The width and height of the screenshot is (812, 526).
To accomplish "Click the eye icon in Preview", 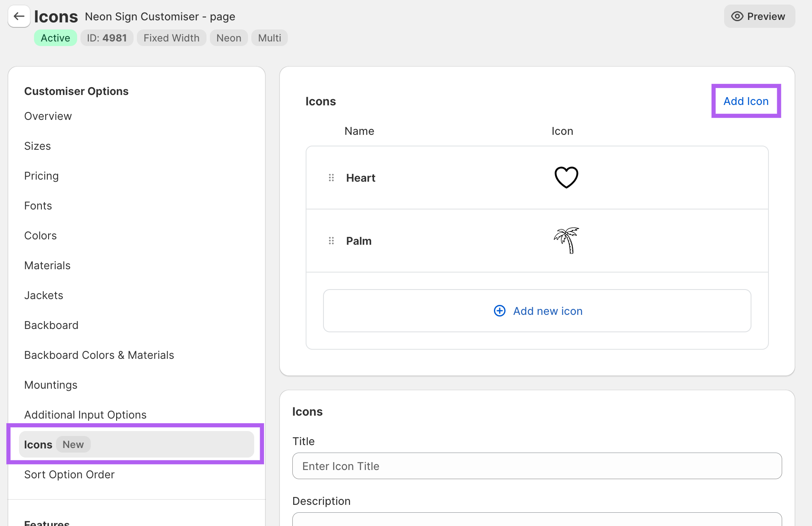I will click(x=737, y=17).
